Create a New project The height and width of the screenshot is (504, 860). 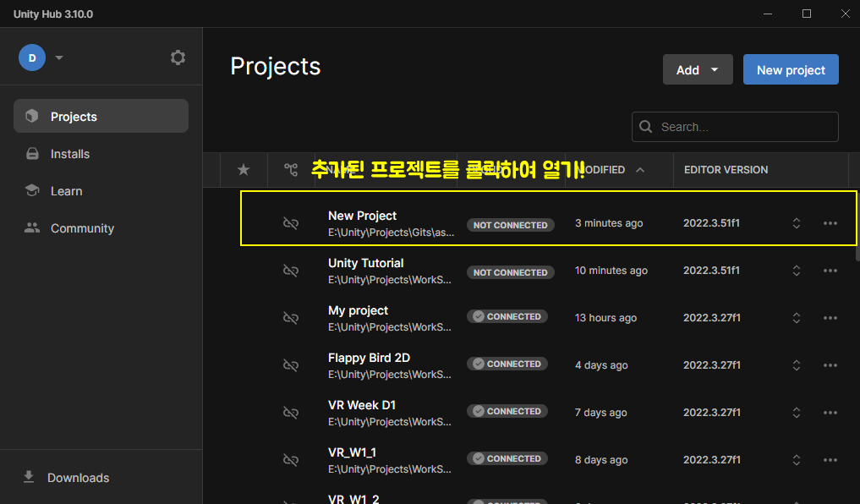tap(791, 69)
